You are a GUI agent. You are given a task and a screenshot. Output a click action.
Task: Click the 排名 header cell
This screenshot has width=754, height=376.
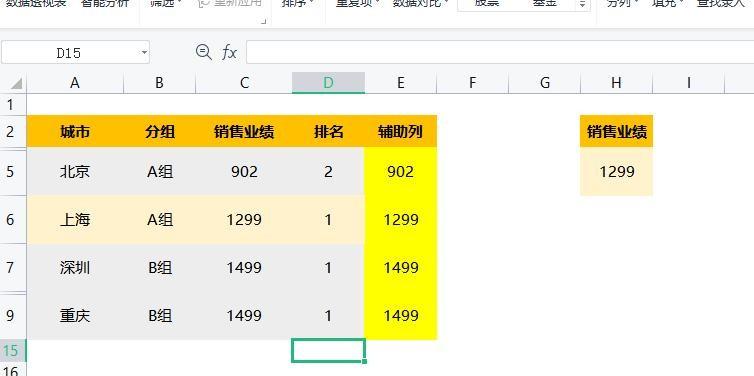click(328, 131)
